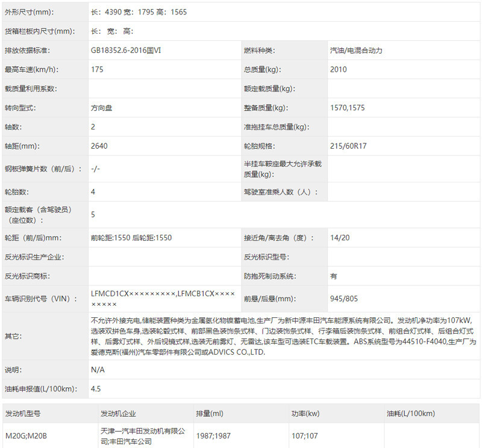Image resolution: width=482 pixels, height=448 pixels.
Task: Select fuel consumption value 4.5
Action: click(x=96, y=389)
